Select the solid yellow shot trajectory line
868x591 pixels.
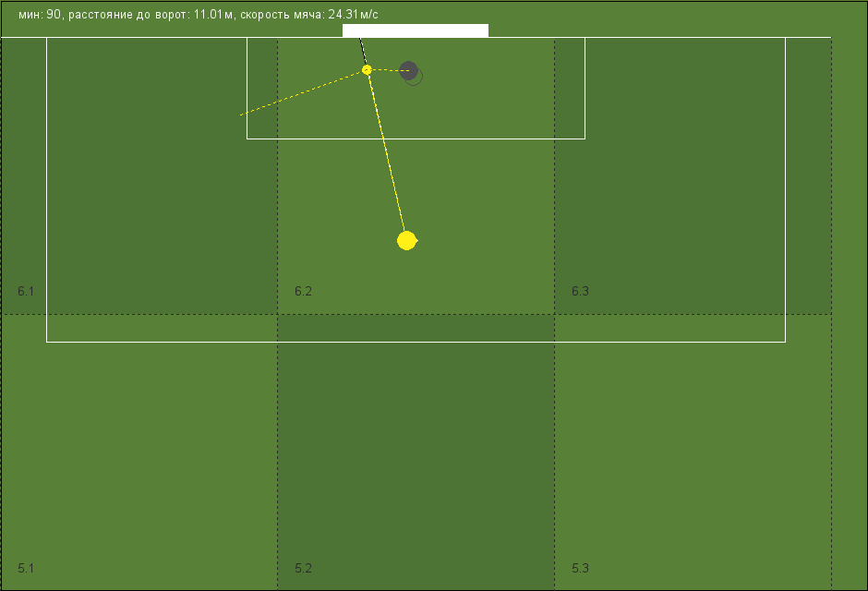point(386,153)
